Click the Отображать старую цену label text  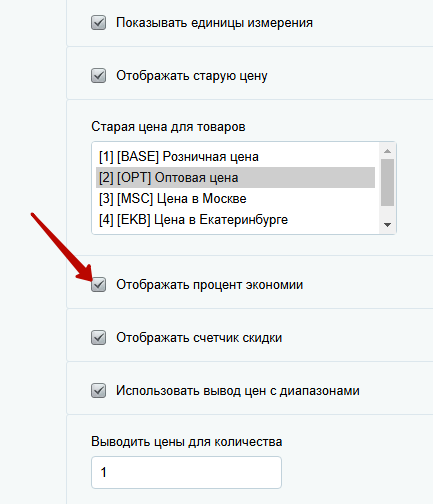pos(192,76)
